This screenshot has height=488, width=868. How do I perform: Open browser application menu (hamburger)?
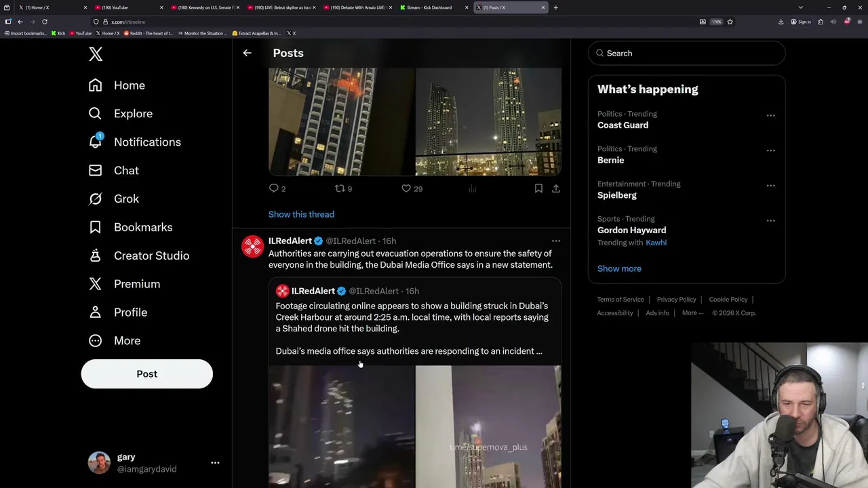[861, 22]
